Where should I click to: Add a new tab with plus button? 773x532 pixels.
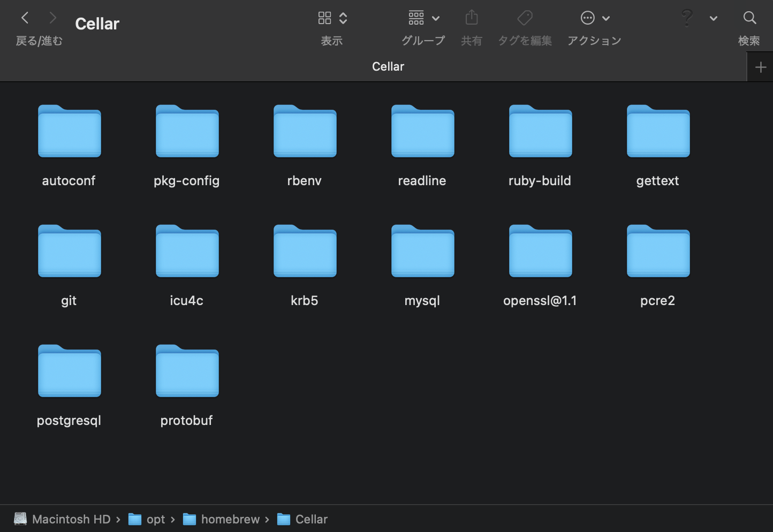[x=760, y=67]
